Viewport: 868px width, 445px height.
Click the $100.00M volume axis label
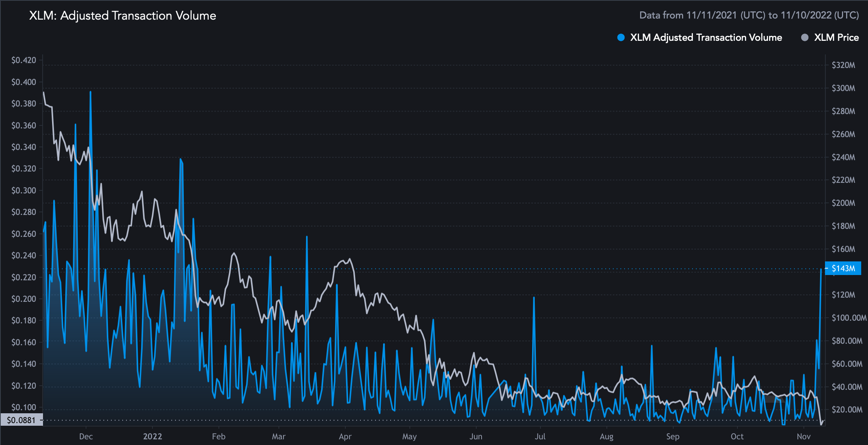(x=849, y=318)
